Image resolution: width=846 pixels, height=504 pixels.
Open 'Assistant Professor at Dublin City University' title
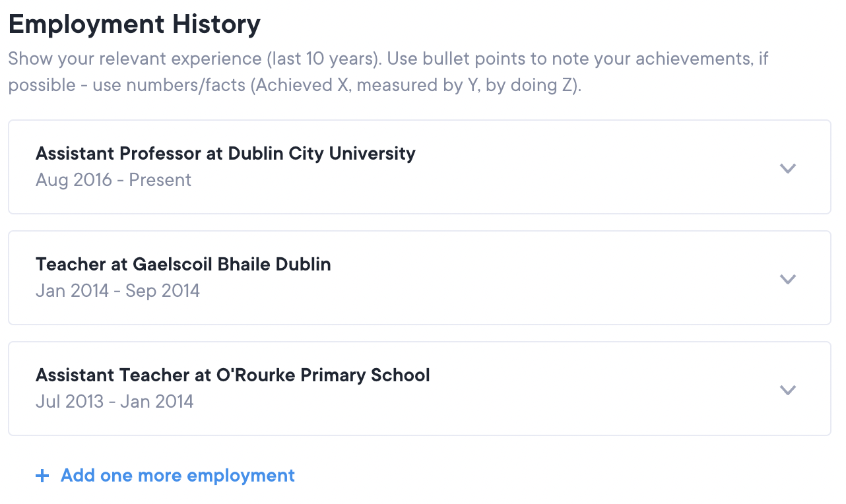pyautogui.click(x=225, y=154)
